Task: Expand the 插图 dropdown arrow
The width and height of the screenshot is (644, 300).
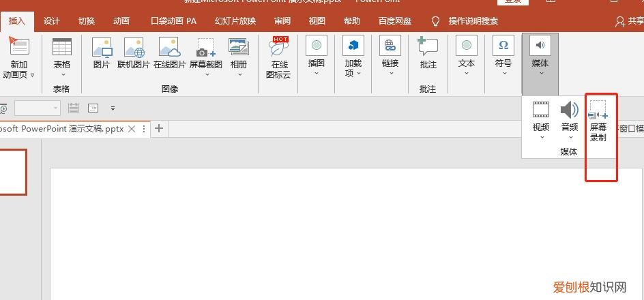Action: pyautogui.click(x=317, y=74)
